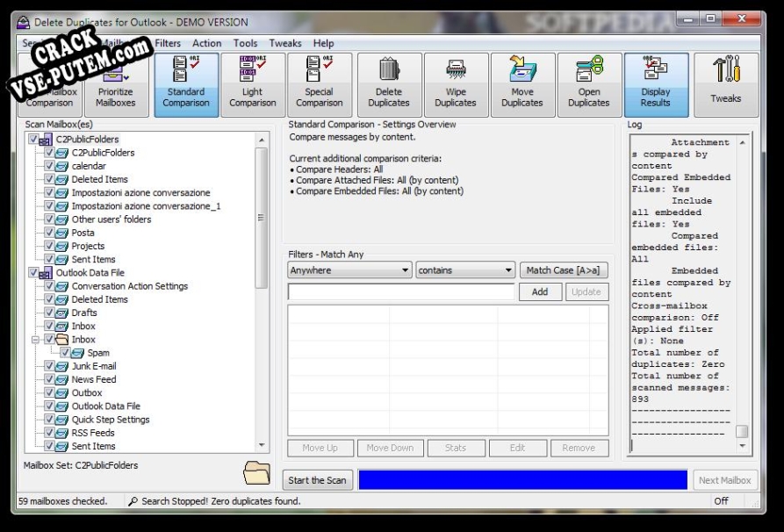Uncheck the first Deleted Items checkbox

point(49,179)
